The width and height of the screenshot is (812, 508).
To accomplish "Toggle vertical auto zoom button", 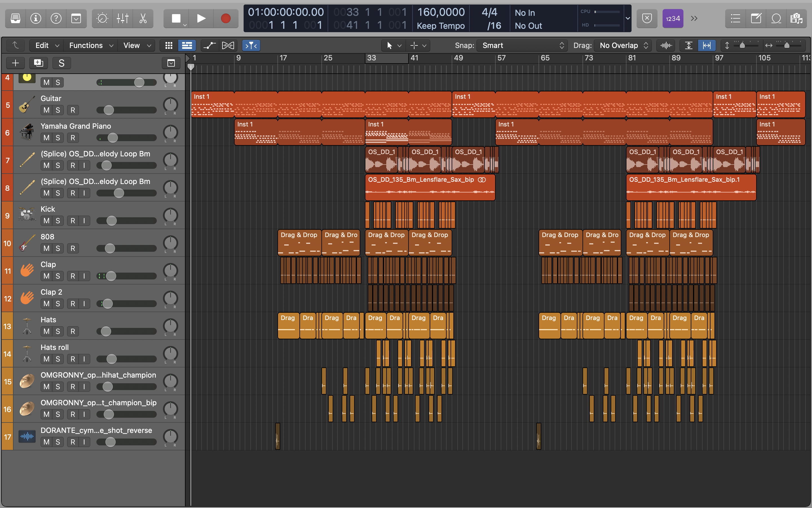I will pos(689,45).
